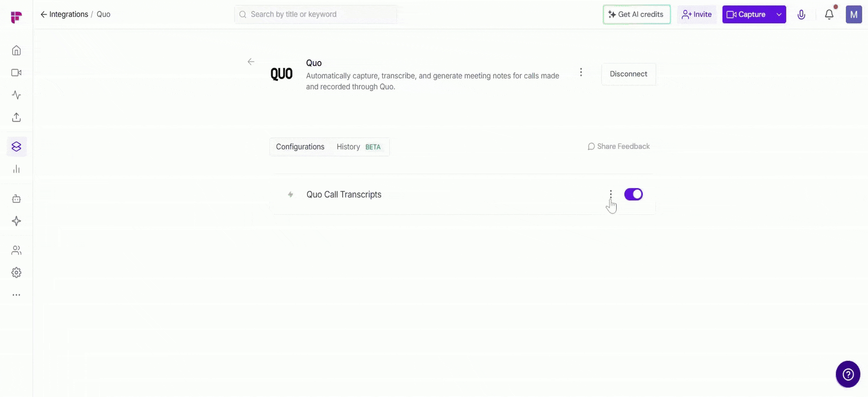Open Analytics from the sidebar bar-chart icon
This screenshot has height=397, width=868.
pyautogui.click(x=16, y=169)
